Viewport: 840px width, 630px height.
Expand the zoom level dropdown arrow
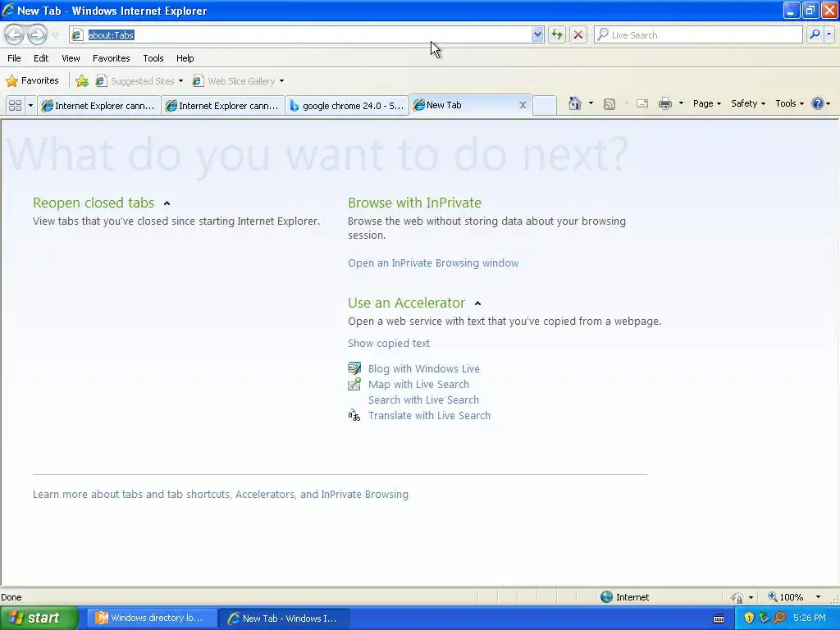point(818,597)
